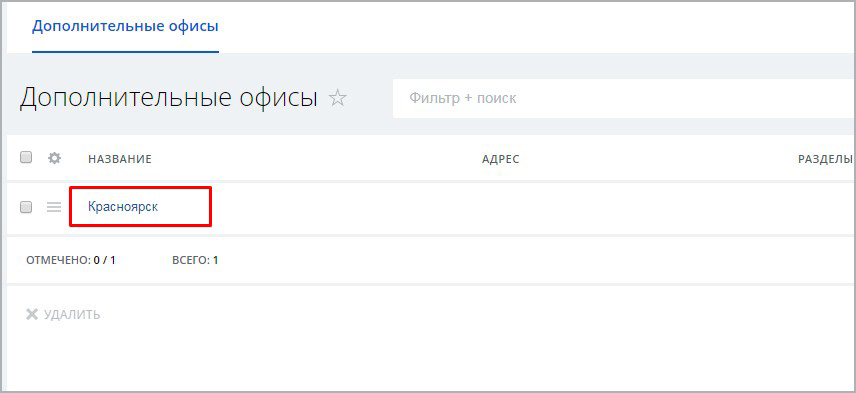Click the УДАЛИТЬ button label

click(72, 315)
